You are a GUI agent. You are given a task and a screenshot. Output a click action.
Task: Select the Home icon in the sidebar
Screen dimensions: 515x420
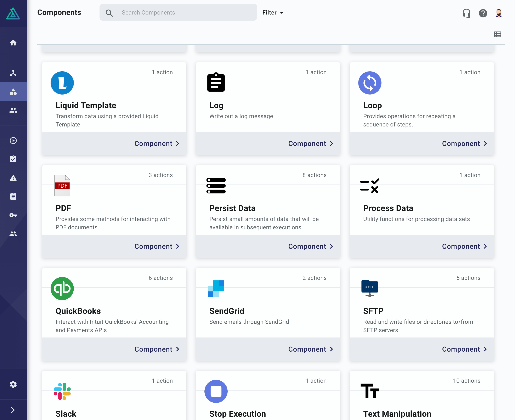13,42
